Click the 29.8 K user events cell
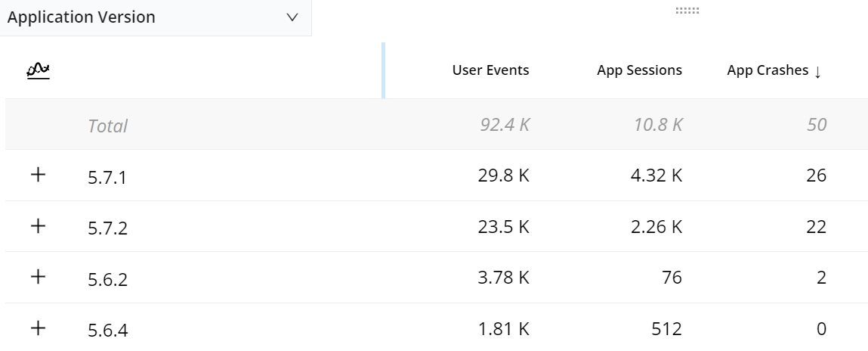The width and height of the screenshot is (868, 351). [504, 176]
